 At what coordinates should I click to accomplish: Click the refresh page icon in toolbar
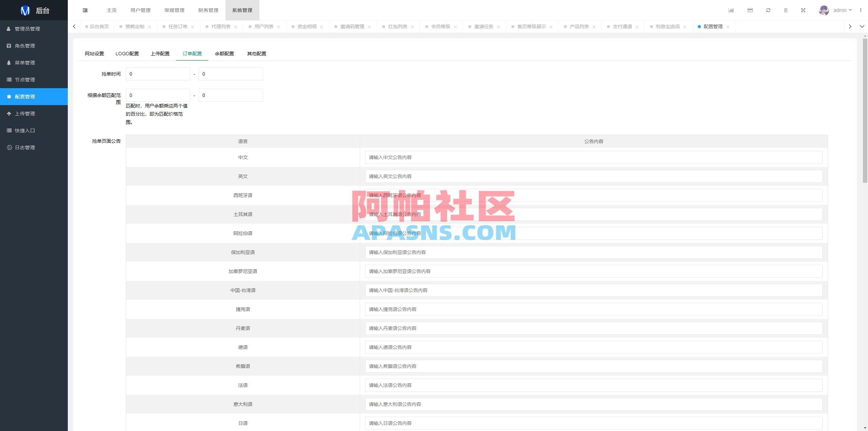[768, 10]
